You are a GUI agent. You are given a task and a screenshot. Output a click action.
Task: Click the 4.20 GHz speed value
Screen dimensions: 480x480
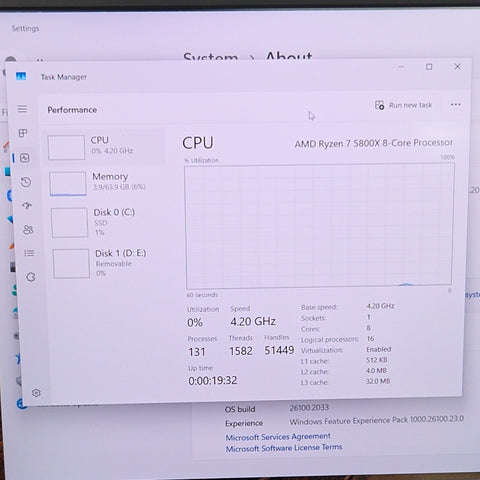pos(253,321)
